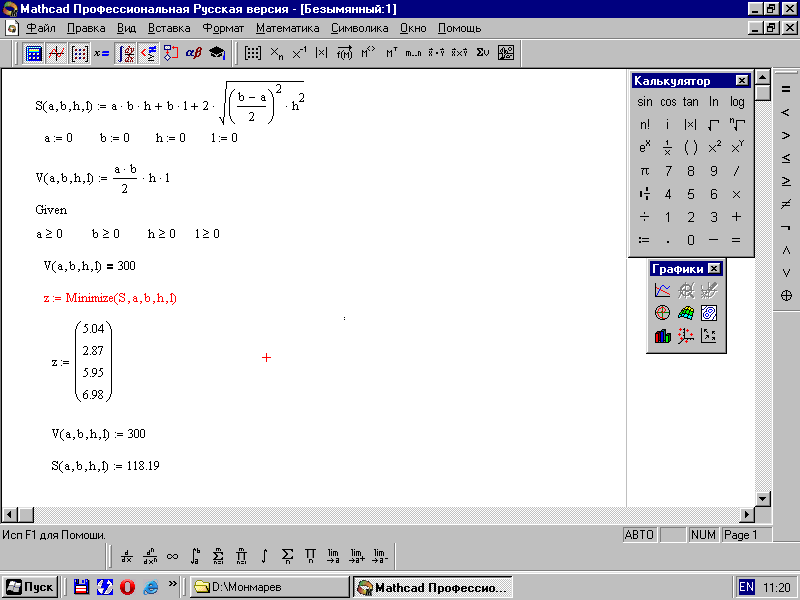Open the Файл menu

(40, 28)
